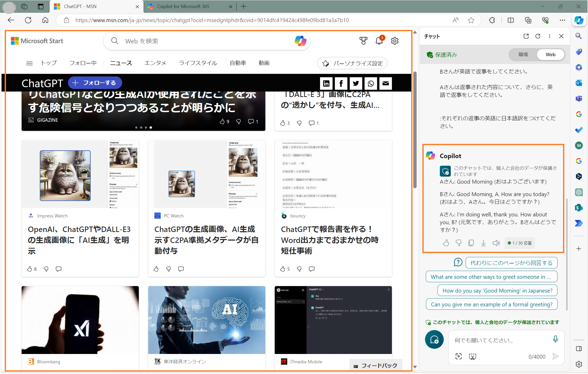Image resolution: width=588 pixels, height=374 pixels.
Task: Open フィードバック button
Action: point(375,366)
